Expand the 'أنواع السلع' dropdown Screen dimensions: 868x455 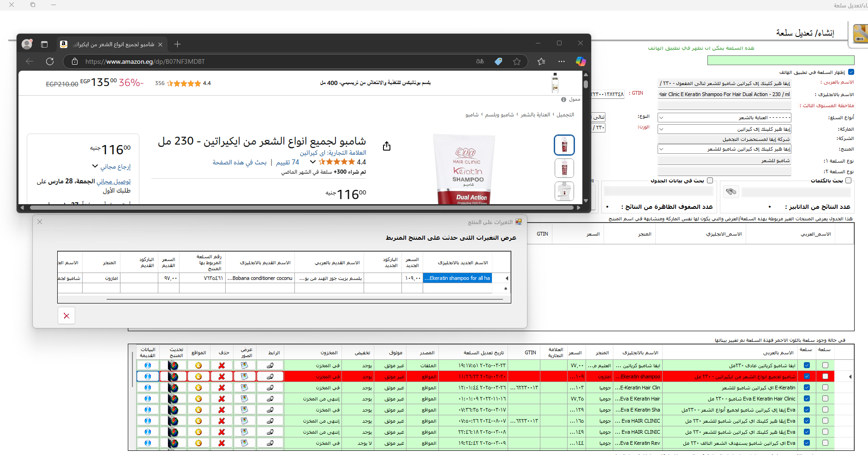tap(661, 118)
